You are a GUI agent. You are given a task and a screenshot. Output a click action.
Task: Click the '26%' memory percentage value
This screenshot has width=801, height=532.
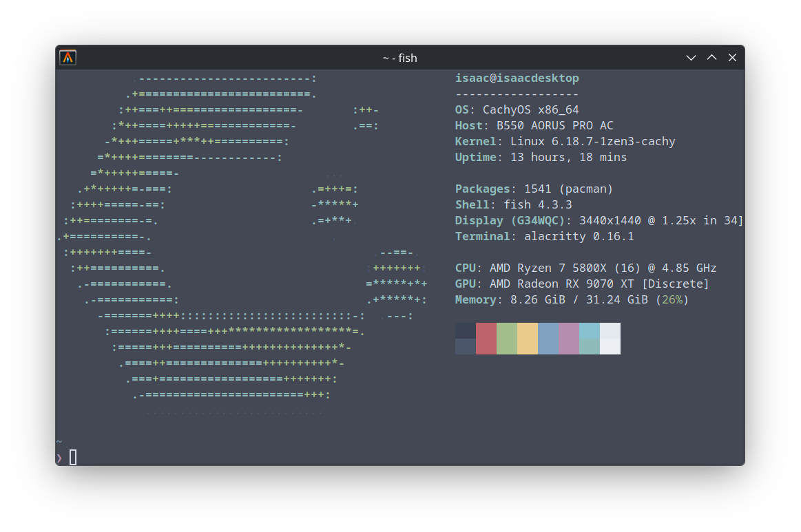[672, 299]
